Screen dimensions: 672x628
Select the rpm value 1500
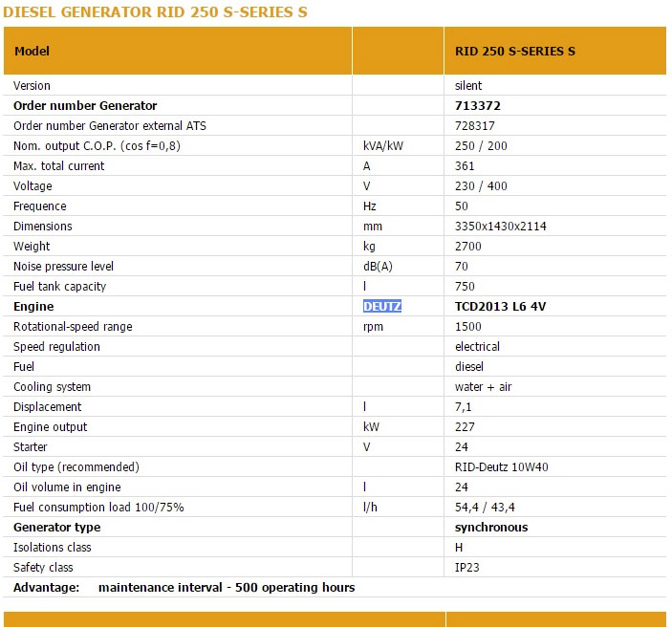pos(468,327)
